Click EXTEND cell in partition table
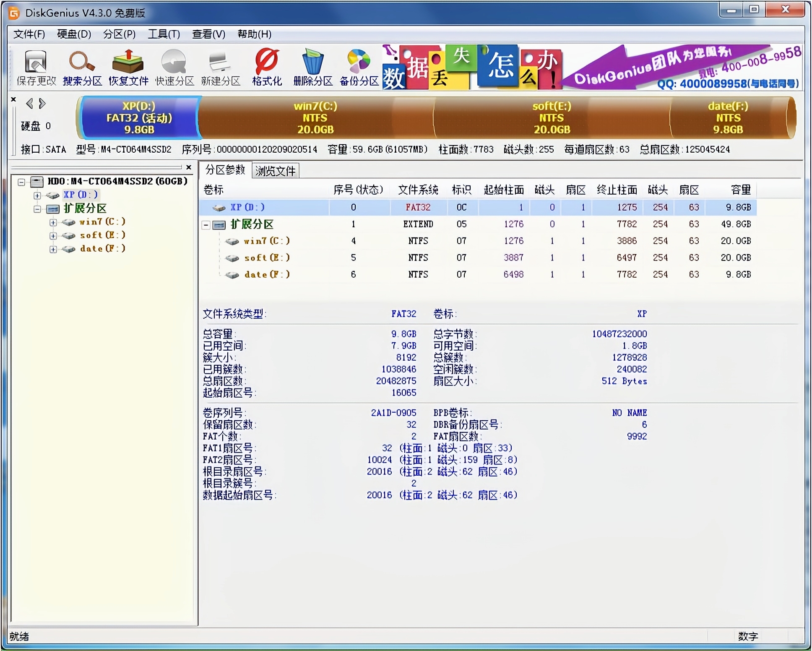 tap(418, 224)
